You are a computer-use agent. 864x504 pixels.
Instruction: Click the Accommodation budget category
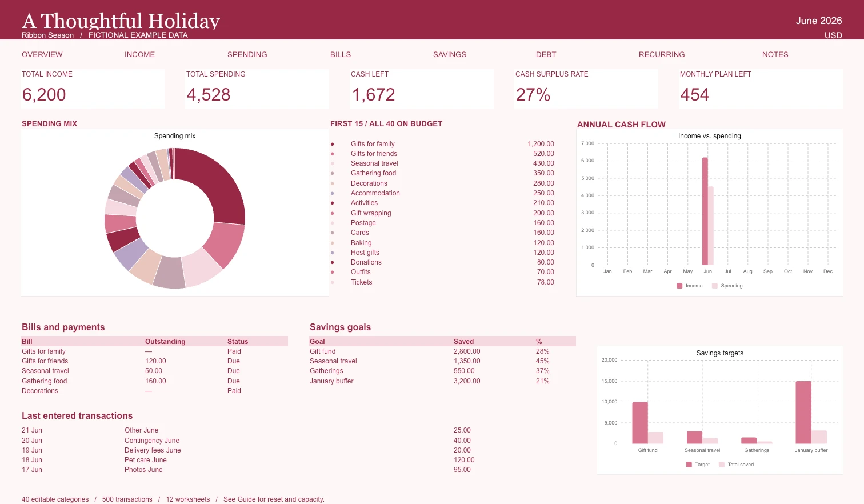pyautogui.click(x=375, y=193)
